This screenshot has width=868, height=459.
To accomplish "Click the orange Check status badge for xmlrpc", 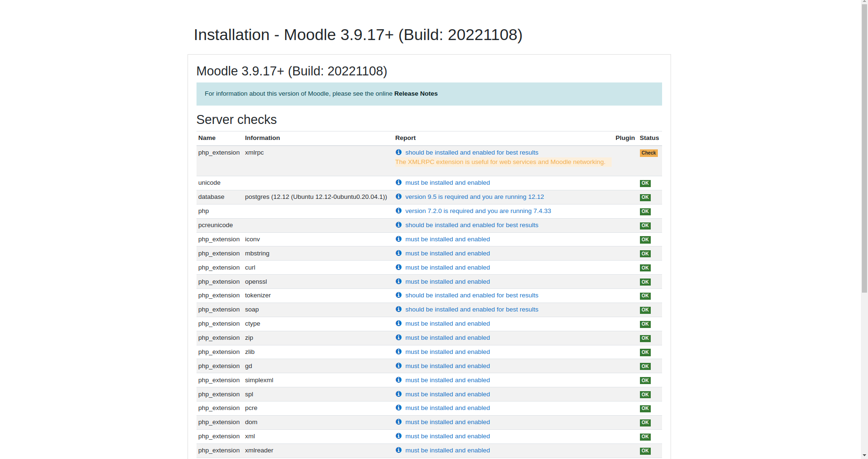I will [648, 153].
